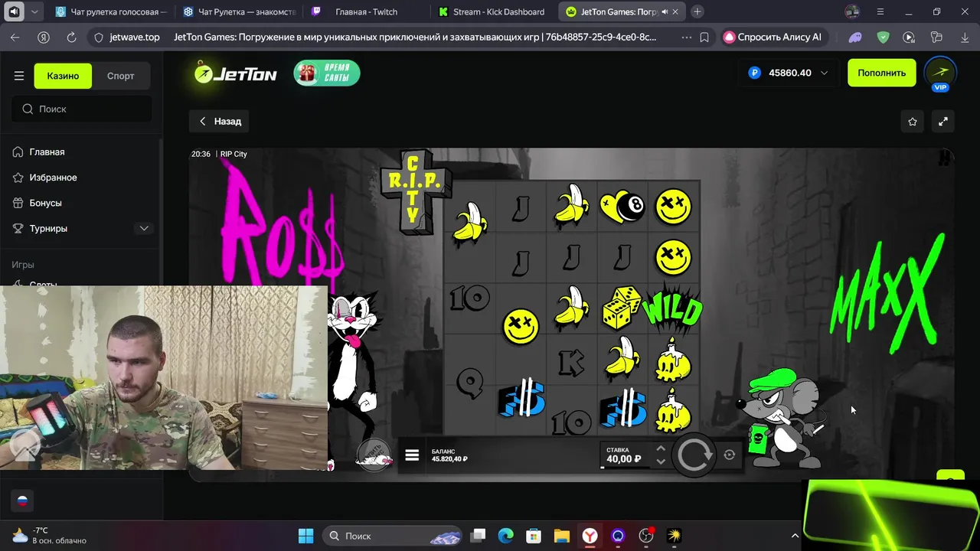Viewport: 980px width, 551px height.
Task: Open the autoplay settings icon
Action: (x=729, y=455)
